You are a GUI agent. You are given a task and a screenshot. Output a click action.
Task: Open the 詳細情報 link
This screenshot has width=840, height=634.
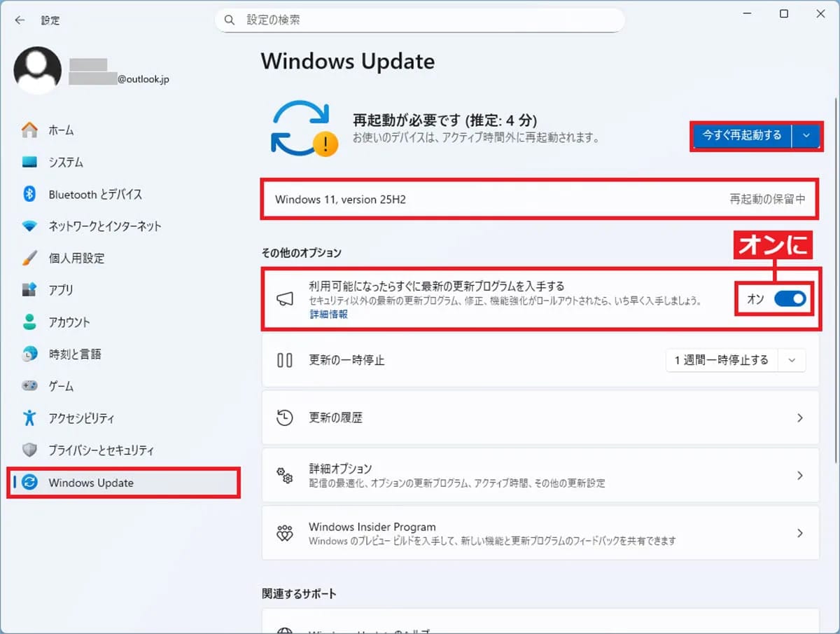tap(328, 315)
